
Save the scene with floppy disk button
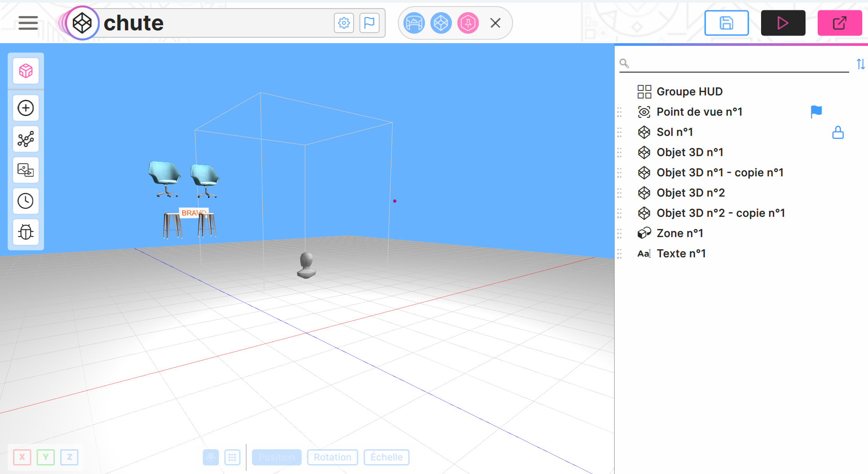pyautogui.click(x=726, y=23)
